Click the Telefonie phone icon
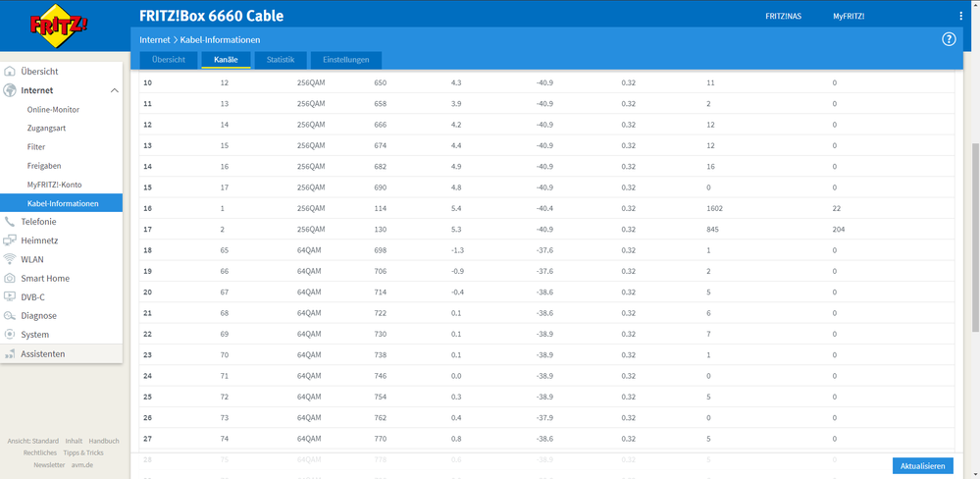This screenshot has height=479, width=980. pyautogui.click(x=10, y=222)
